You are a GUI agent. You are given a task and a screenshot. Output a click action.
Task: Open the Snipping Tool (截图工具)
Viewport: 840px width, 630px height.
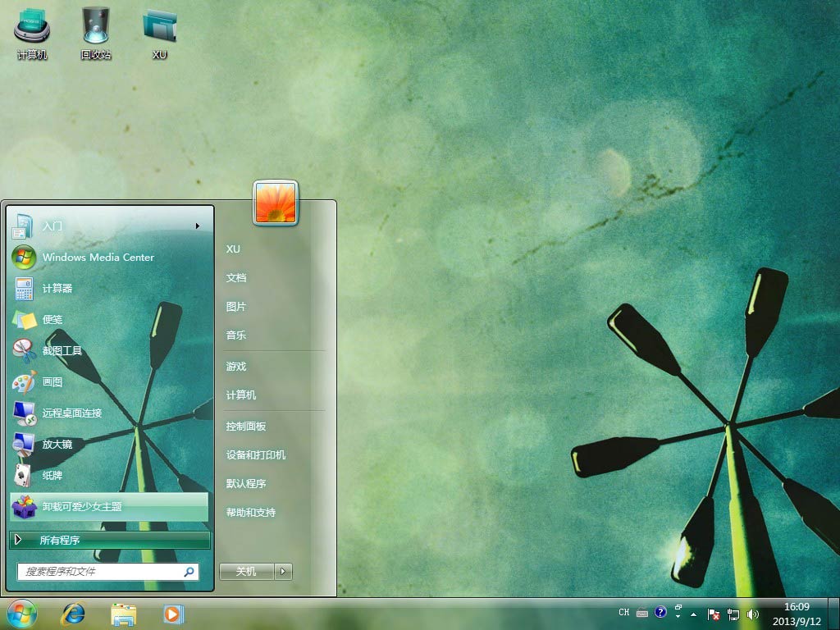click(x=62, y=350)
